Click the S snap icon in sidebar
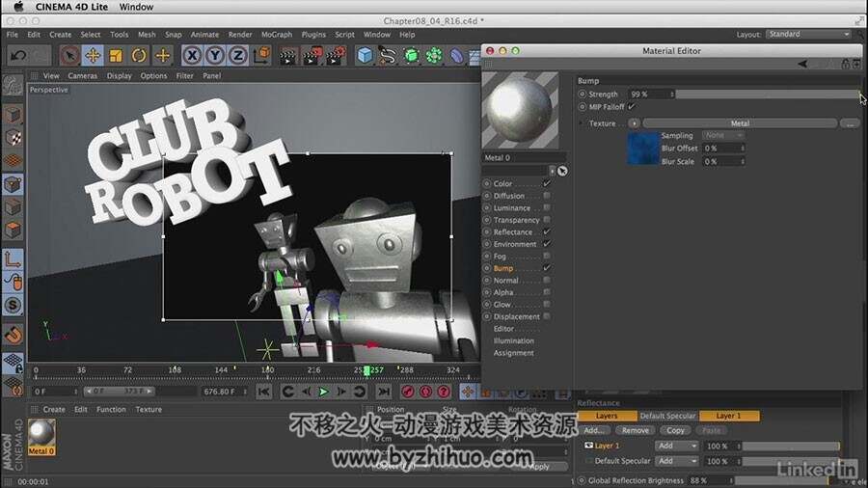This screenshot has width=868, height=488. tap(13, 306)
